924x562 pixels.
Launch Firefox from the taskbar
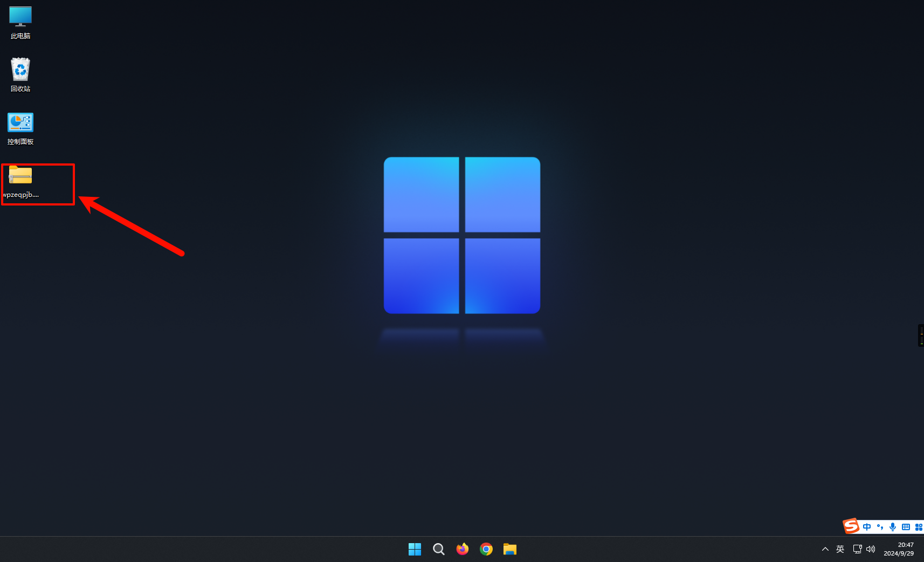463,549
